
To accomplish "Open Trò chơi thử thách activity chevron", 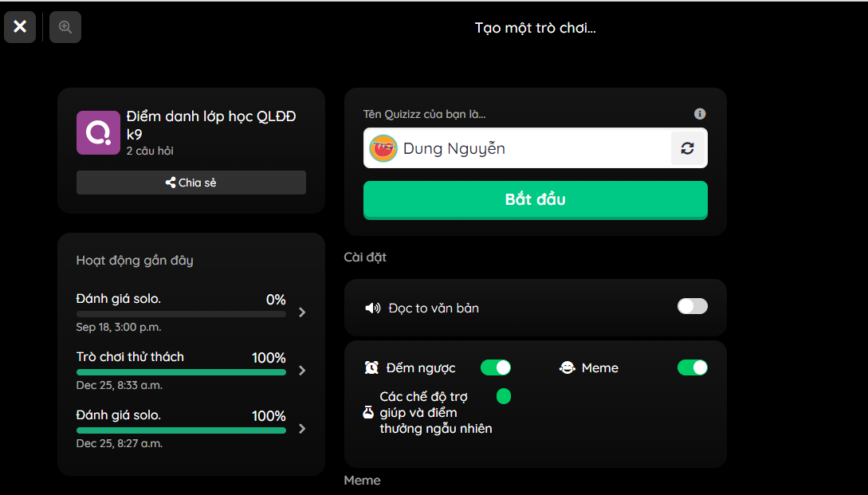I will coord(302,371).
